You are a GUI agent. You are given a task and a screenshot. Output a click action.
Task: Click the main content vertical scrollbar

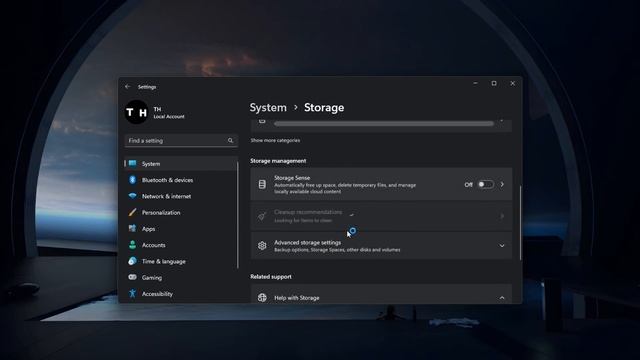point(520,222)
